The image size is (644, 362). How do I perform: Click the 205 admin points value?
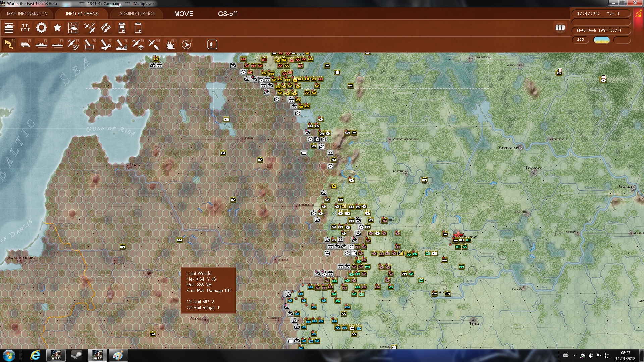coord(580,40)
